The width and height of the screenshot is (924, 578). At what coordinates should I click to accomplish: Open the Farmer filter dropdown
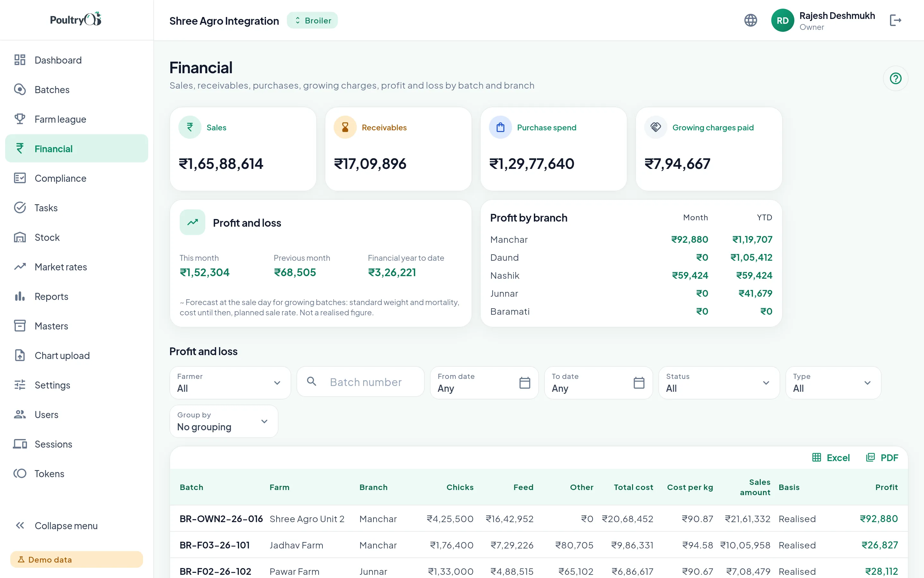coord(230,383)
